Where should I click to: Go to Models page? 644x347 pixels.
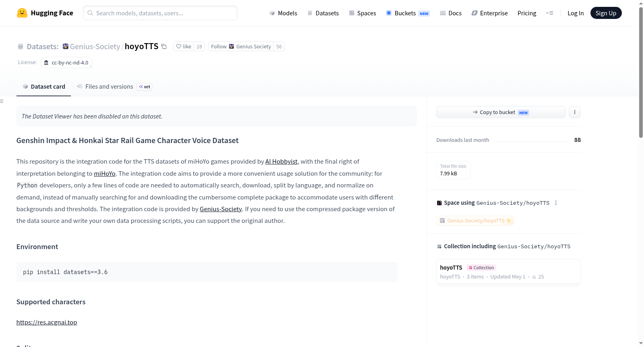(x=283, y=13)
